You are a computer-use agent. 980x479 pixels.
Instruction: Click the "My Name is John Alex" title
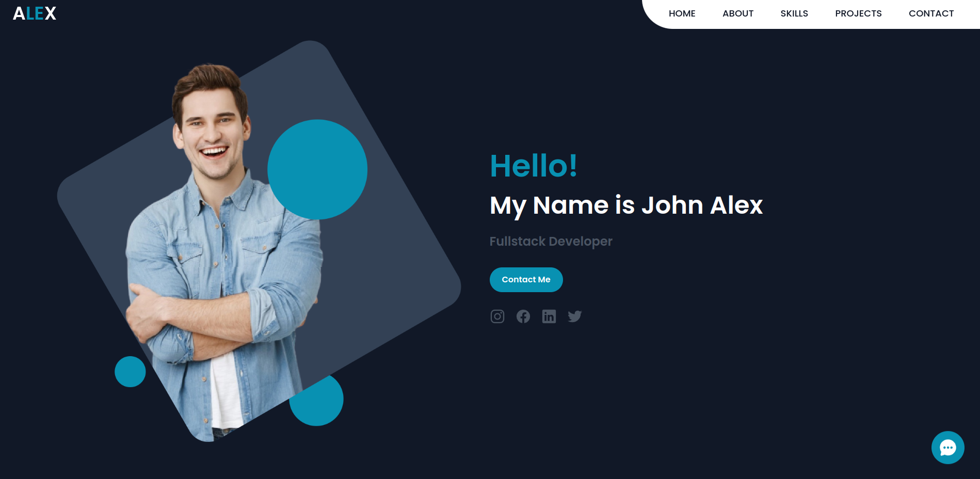(626, 205)
